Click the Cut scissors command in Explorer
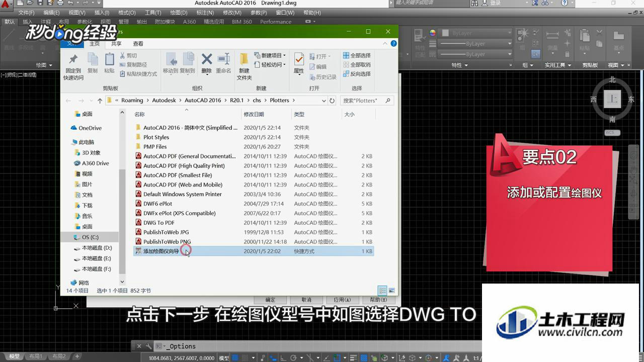The image size is (644, 362). click(x=128, y=56)
